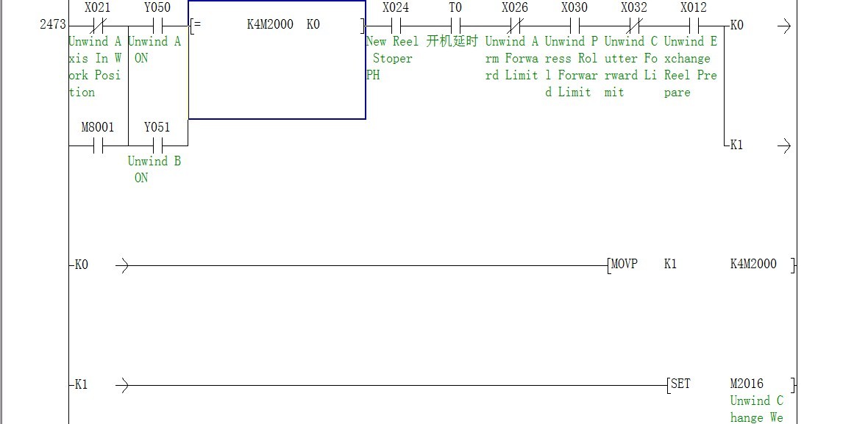
Task: Click the Y050 Unwind A ON contact
Action: (157, 26)
